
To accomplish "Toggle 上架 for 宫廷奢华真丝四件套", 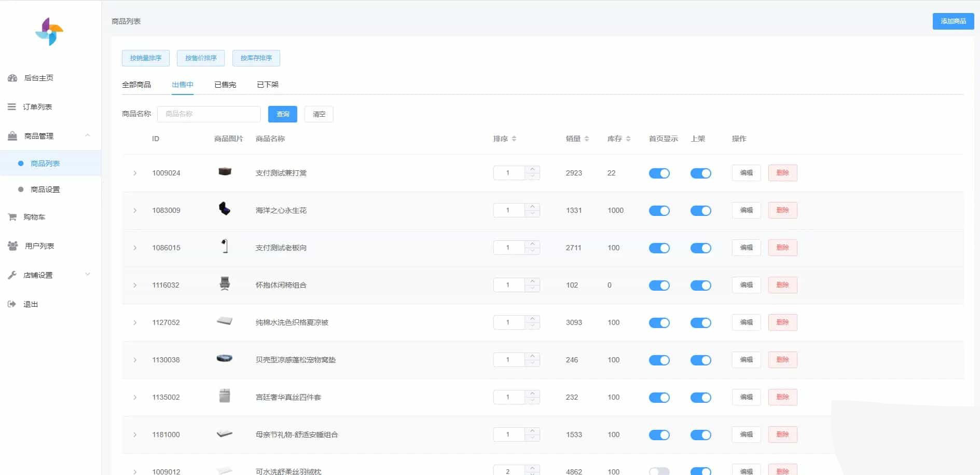I will pos(701,398).
